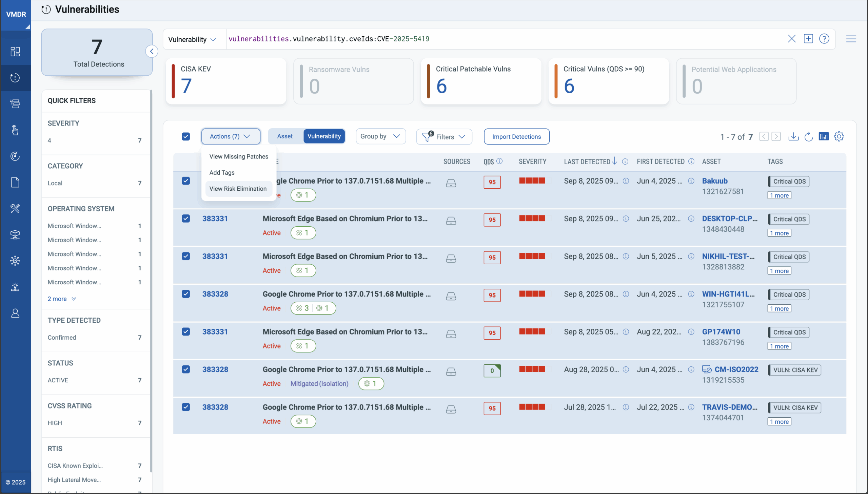Screen dimensions: 868x494
Task: Open the Group by dropdown
Action: [x=380, y=136]
